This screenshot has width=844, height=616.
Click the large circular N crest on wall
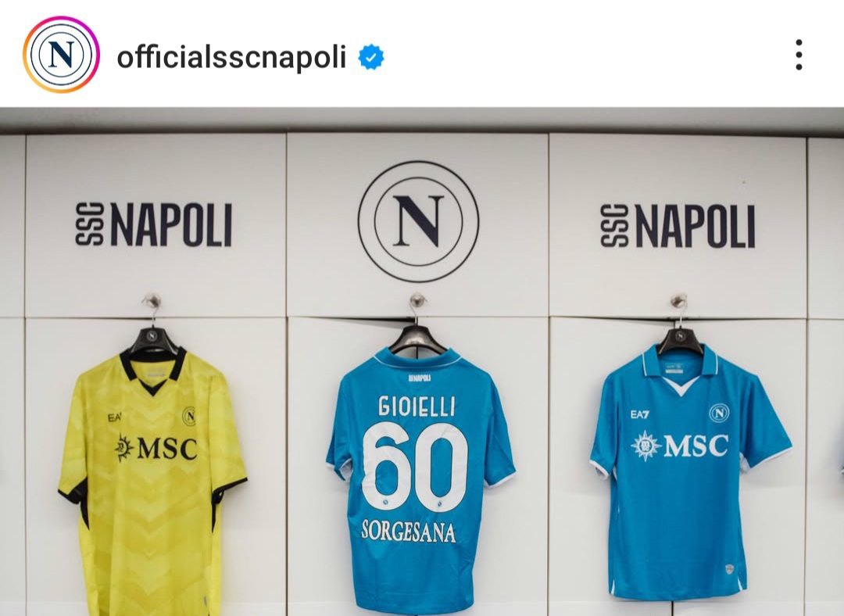[418, 221]
